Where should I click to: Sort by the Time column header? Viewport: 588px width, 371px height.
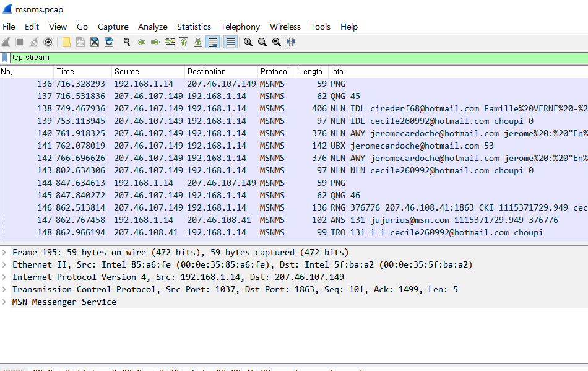click(x=83, y=71)
